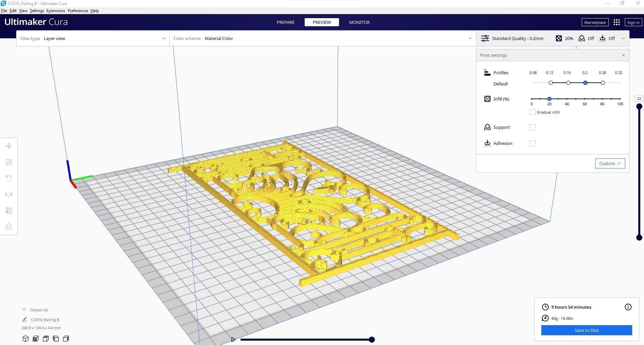Screen dimensions: 644x345
Task: Switch to right side view camera icon
Action: click(x=66, y=339)
